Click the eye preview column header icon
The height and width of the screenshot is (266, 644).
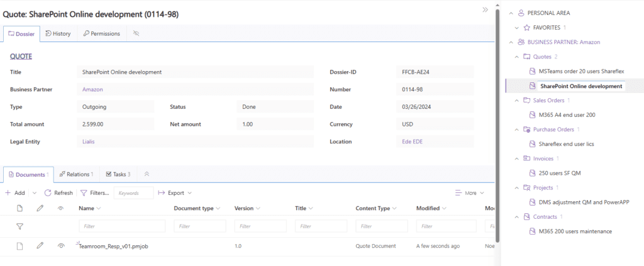click(61, 209)
